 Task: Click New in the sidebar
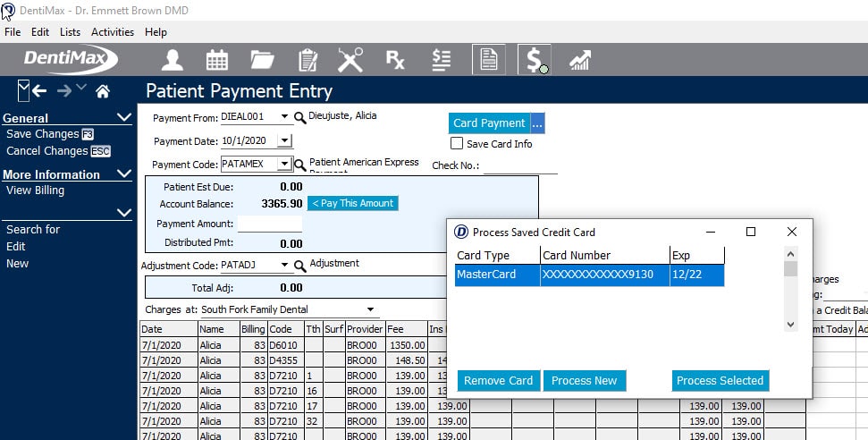17,264
